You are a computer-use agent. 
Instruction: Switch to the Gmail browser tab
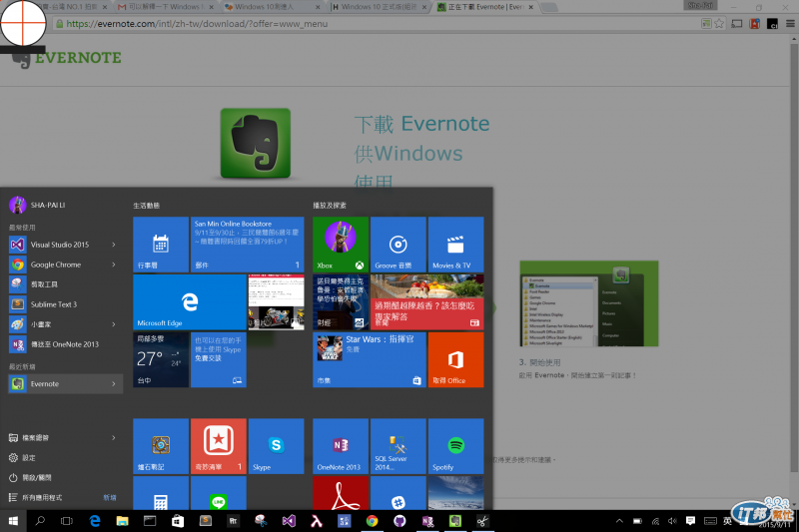click(x=163, y=7)
